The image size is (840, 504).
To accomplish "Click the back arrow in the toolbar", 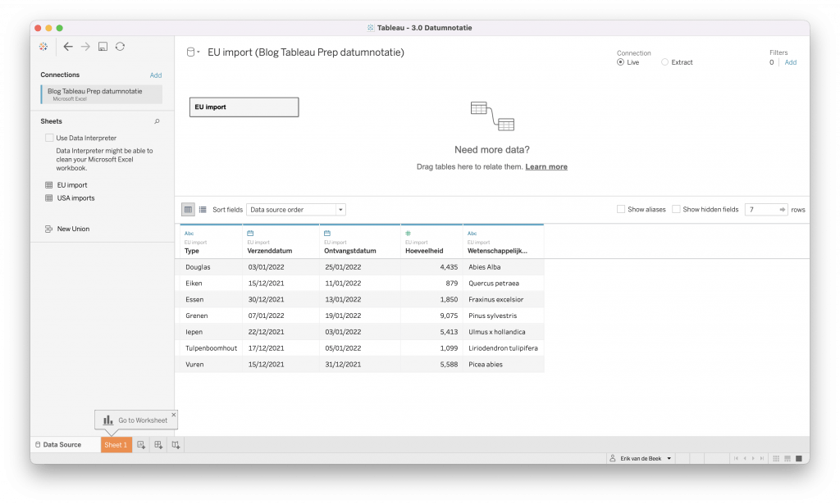I will [68, 47].
